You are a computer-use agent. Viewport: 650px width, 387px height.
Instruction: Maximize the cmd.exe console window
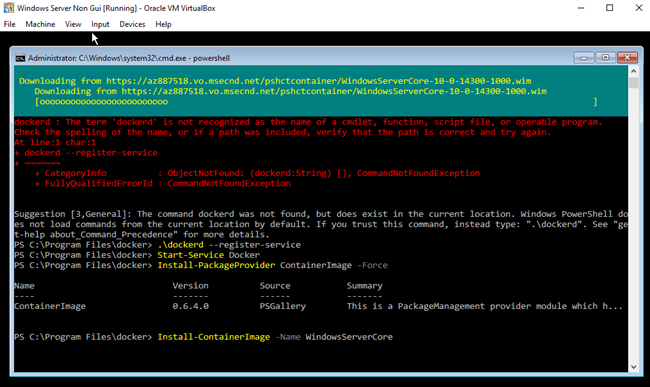click(605, 57)
